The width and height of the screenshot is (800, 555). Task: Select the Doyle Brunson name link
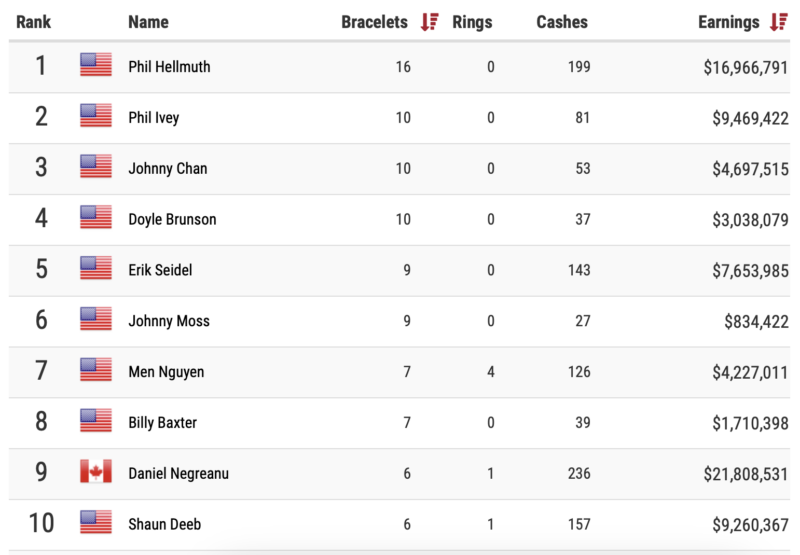point(172,219)
